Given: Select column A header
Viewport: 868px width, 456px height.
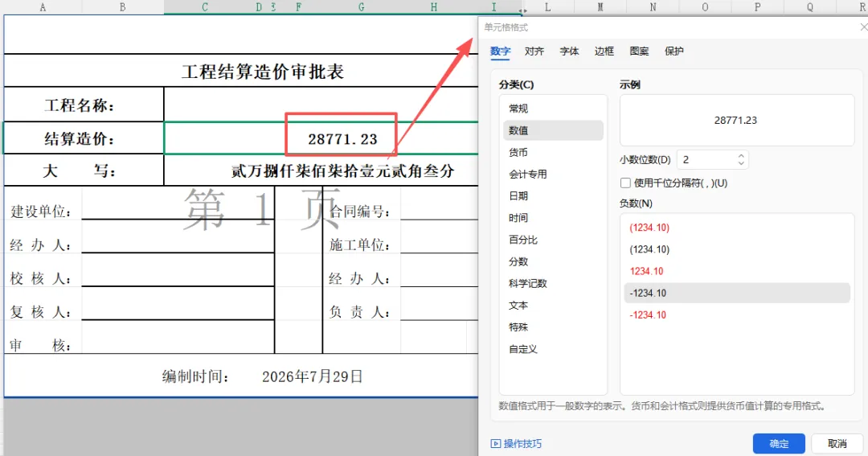Looking at the screenshot, I should click(43, 7).
